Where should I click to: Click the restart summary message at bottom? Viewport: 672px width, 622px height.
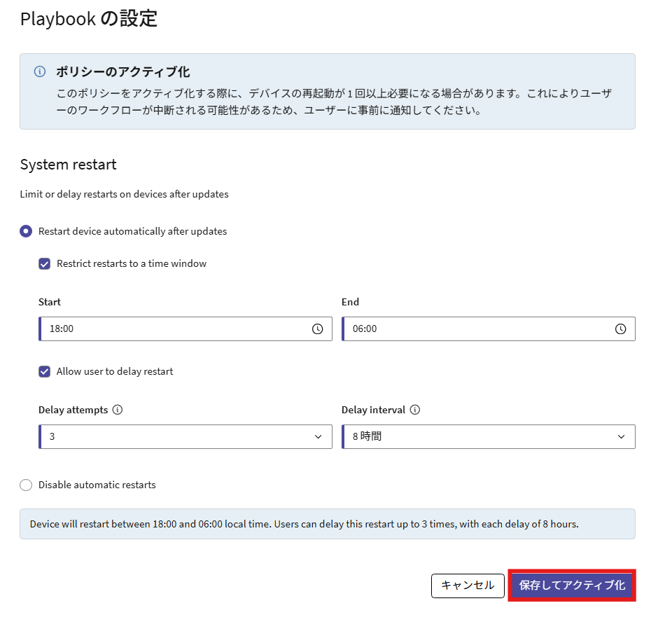point(304,524)
